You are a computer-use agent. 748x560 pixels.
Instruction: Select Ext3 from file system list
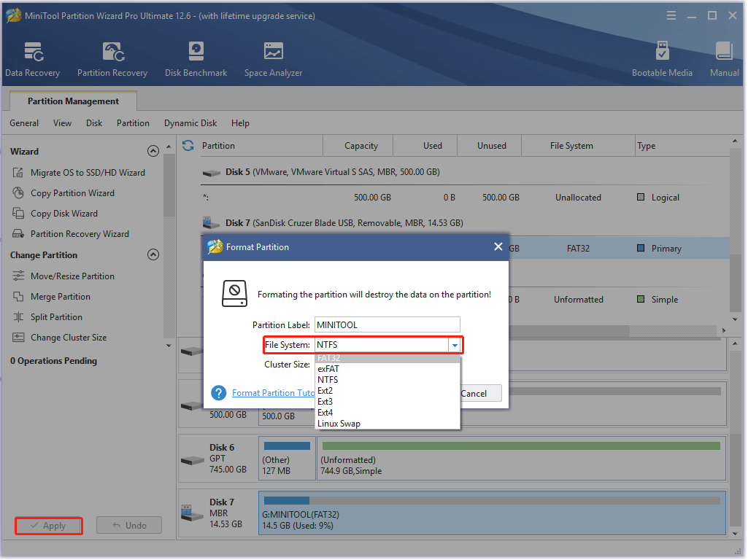tap(388, 402)
